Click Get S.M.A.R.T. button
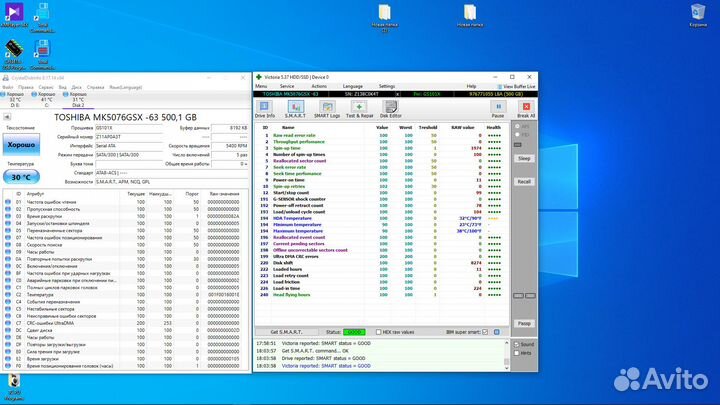 (287, 332)
